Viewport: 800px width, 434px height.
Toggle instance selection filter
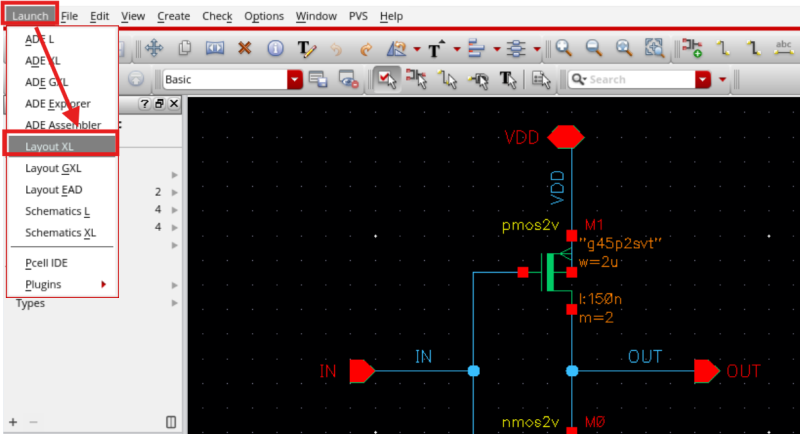click(x=416, y=80)
